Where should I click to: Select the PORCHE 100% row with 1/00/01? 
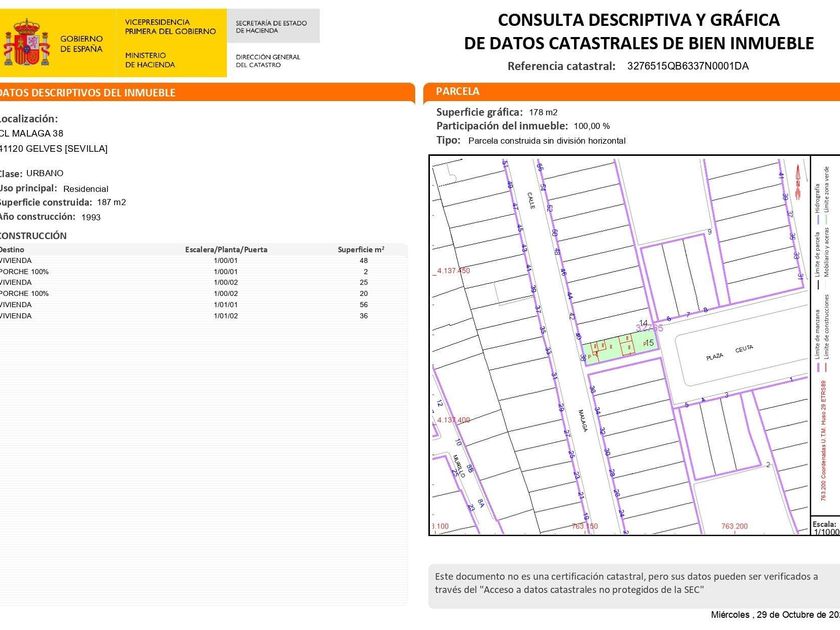[x=203, y=272]
